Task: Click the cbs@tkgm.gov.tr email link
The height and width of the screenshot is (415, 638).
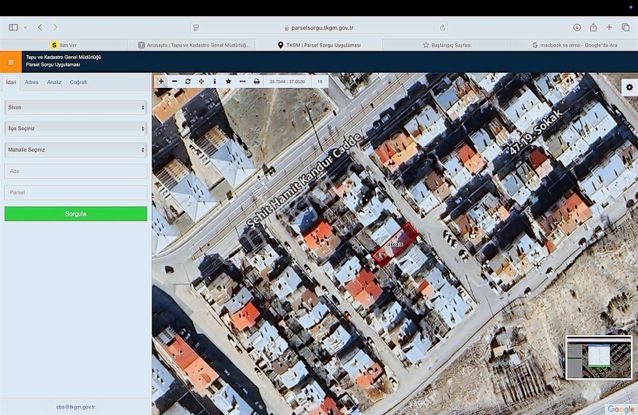Action: [x=75, y=407]
